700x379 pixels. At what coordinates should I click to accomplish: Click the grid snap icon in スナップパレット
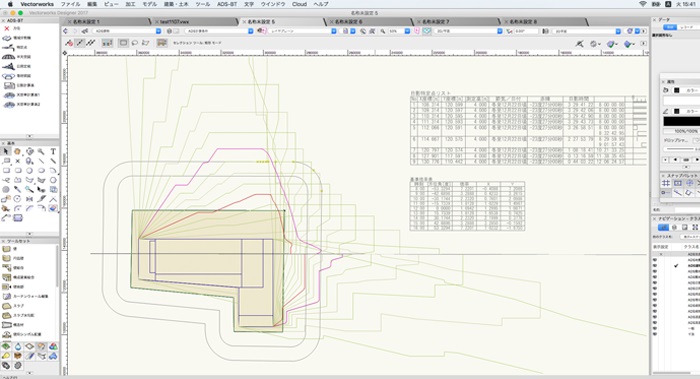666,183
